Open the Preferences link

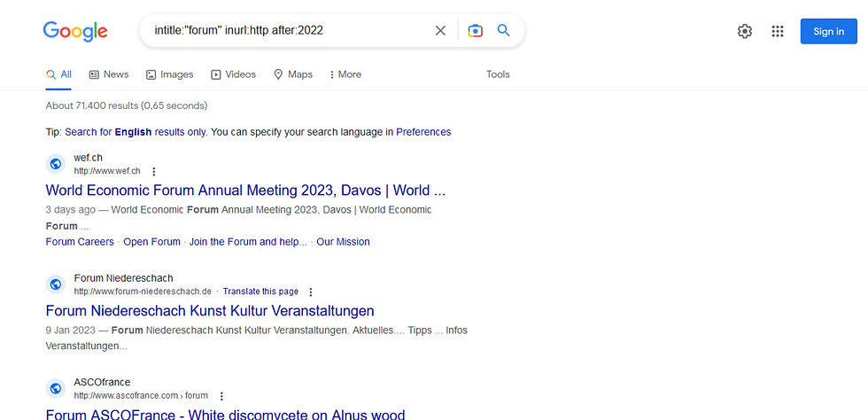(x=423, y=132)
